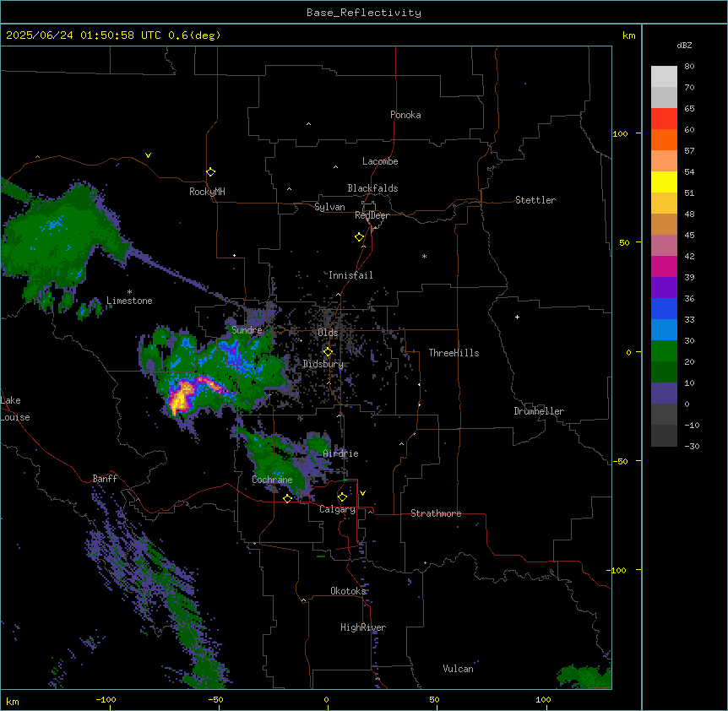Click the Sylvan label

pos(329,207)
